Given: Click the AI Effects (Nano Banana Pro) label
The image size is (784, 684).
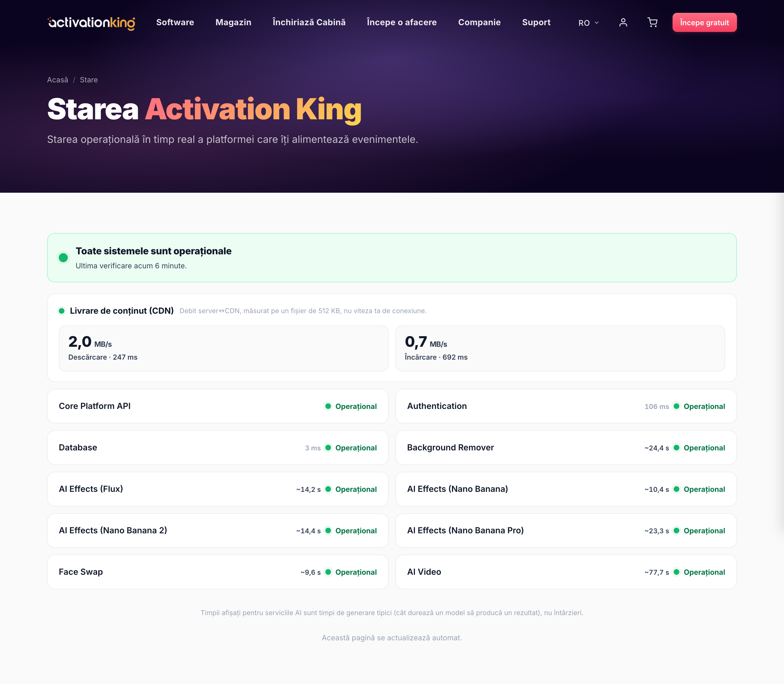Looking at the screenshot, I should pyautogui.click(x=465, y=531).
